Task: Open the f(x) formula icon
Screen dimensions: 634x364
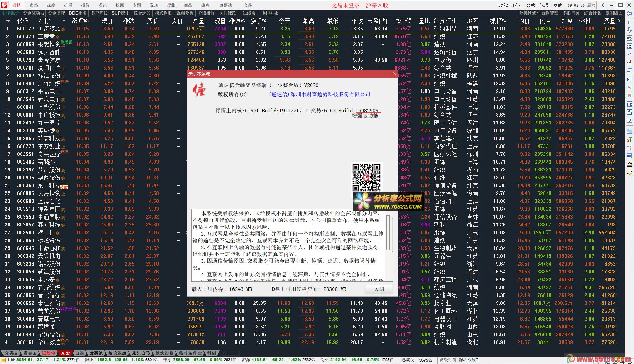Action: tap(629, 112)
